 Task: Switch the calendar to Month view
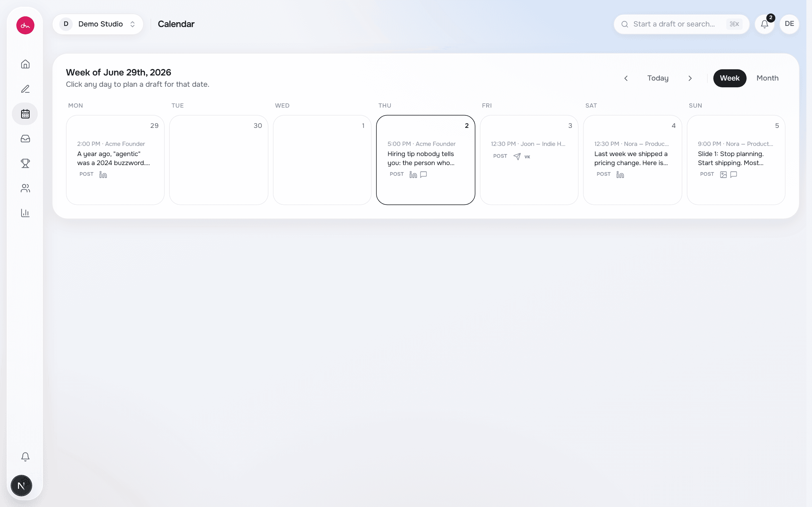coord(767,78)
